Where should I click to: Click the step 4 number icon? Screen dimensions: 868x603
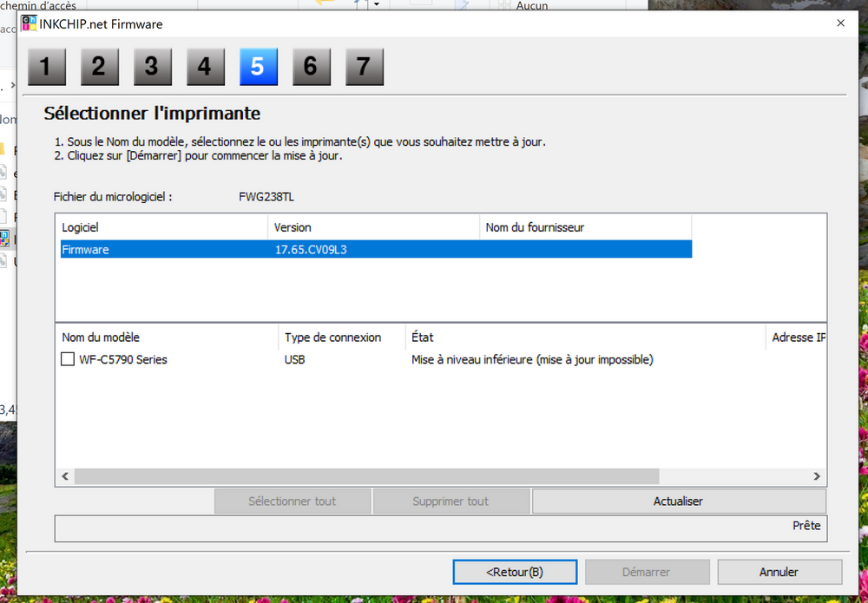click(205, 67)
